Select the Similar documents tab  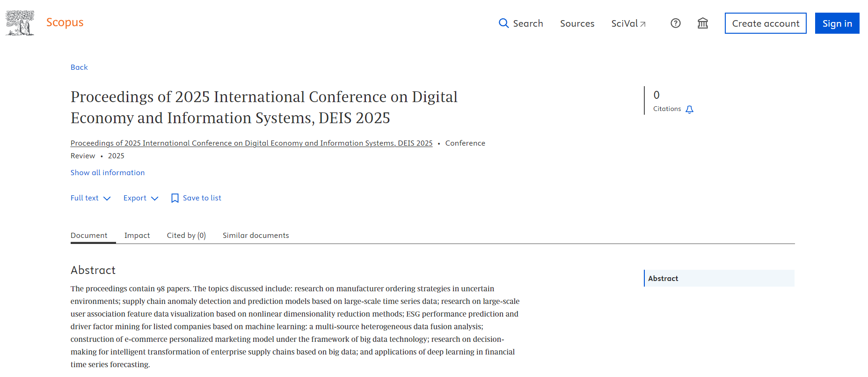coord(255,236)
